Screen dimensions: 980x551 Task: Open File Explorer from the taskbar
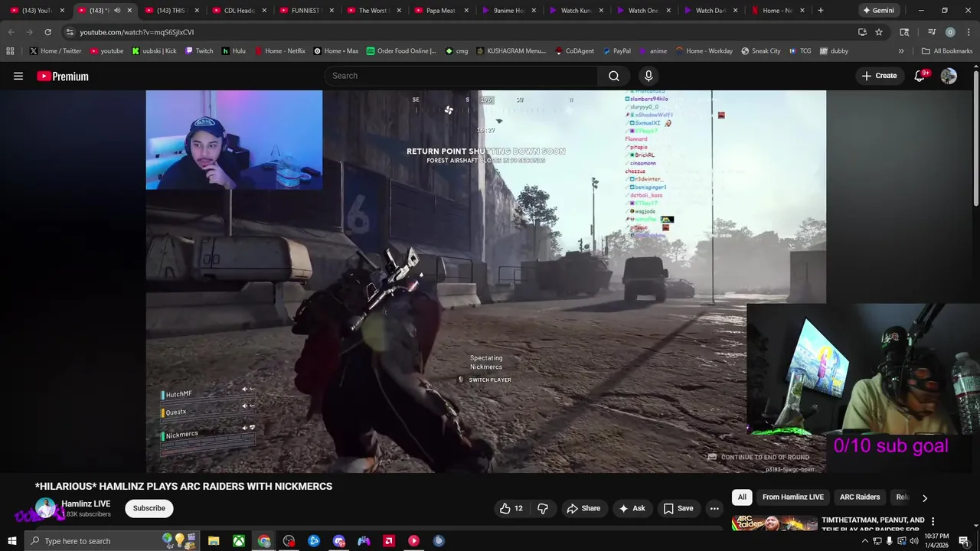214,541
